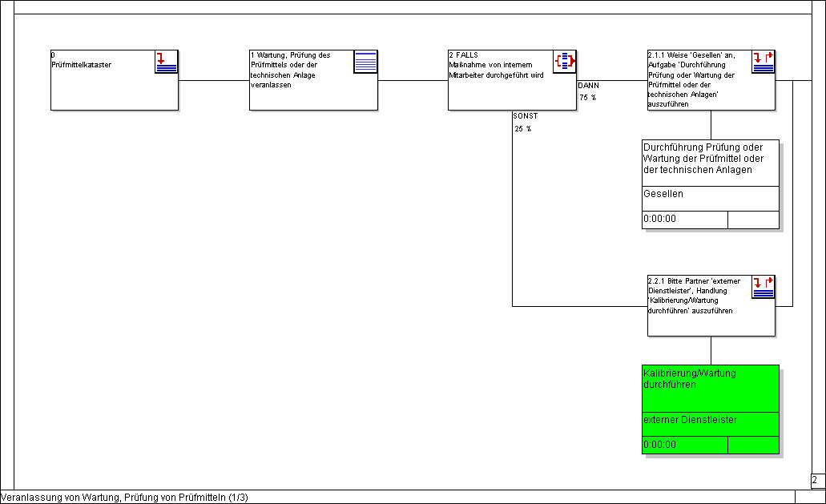Select the 2.2.1 Bitte Partner description text
The width and height of the screenshot is (826, 504).
691,298
